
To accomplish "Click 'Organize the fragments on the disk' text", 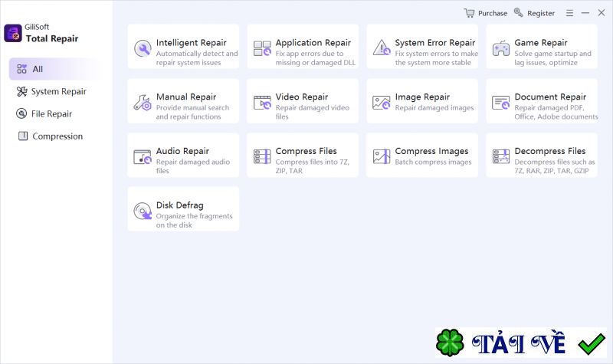I will [195, 221].
